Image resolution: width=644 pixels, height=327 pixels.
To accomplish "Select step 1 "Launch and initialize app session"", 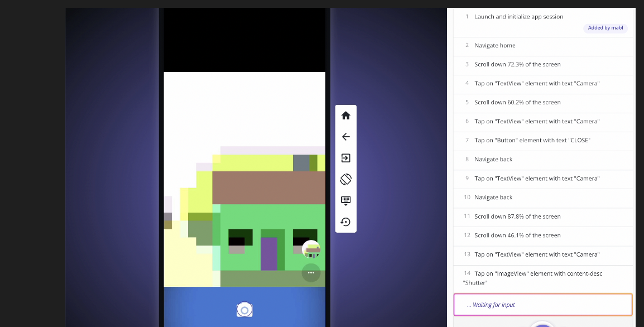I will click(x=543, y=22).
